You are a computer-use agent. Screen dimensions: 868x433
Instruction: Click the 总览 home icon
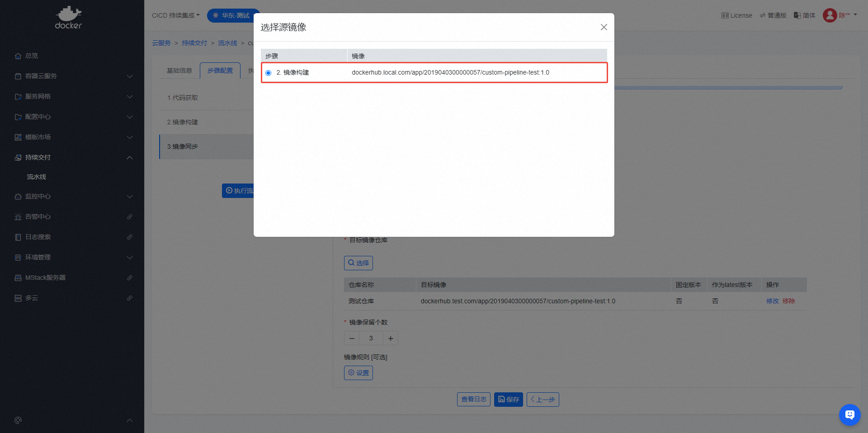18,56
